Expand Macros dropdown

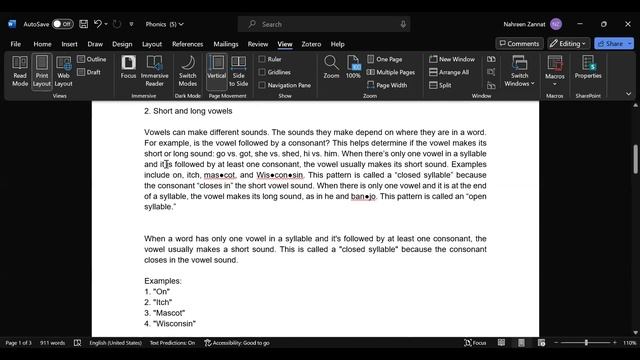tap(555, 84)
